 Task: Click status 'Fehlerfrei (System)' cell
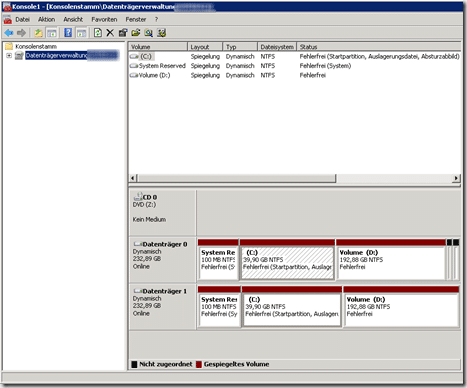click(325, 66)
